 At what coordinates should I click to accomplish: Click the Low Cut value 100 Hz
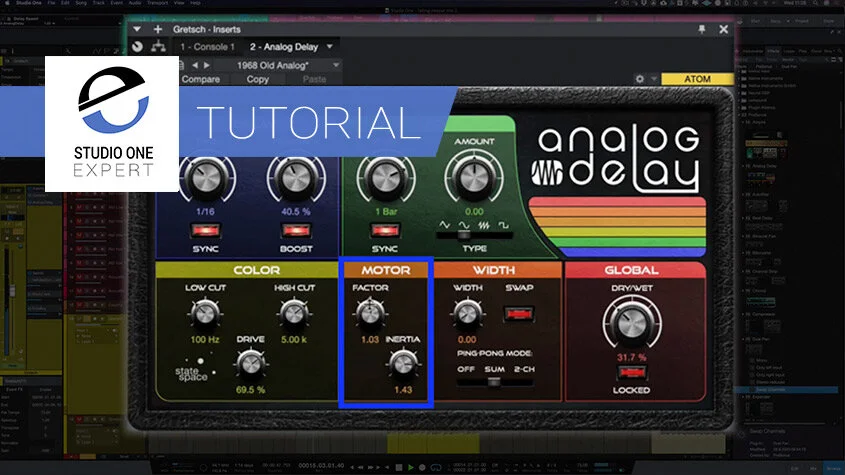205,339
